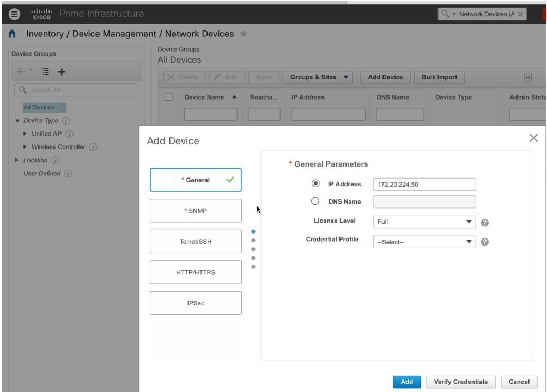Select All Devices in the group tree
Image resolution: width=547 pixels, height=392 pixels.
(x=39, y=107)
